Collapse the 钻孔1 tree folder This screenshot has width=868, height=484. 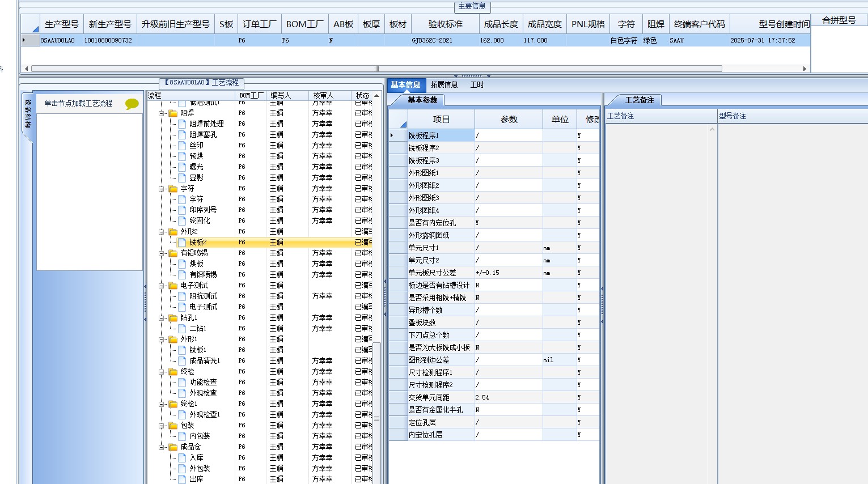pos(162,318)
